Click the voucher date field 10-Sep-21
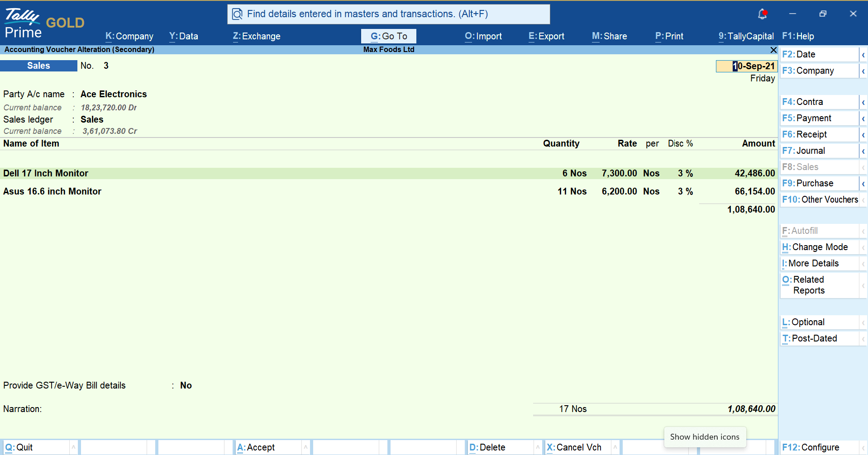 coord(747,66)
